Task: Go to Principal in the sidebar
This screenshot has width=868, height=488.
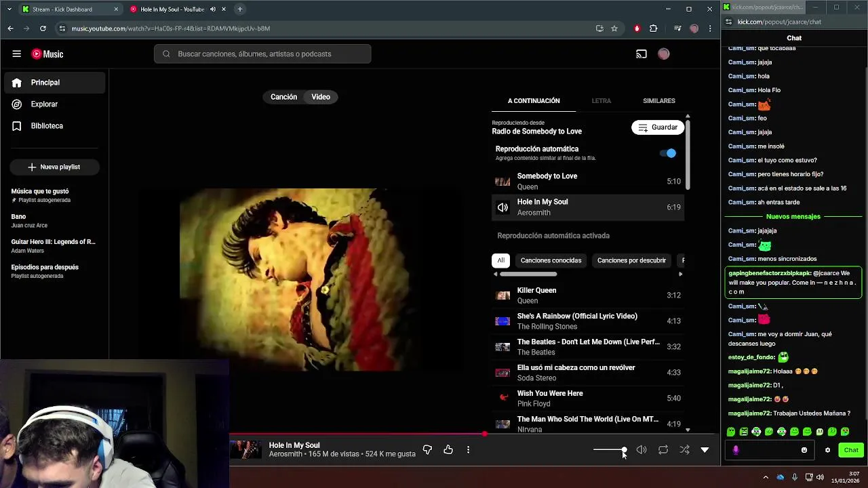Action: tap(54, 83)
